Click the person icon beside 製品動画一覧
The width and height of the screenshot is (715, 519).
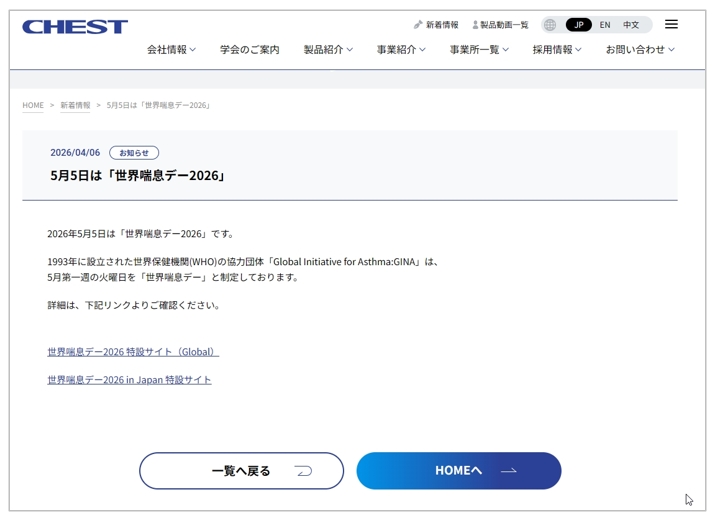(475, 25)
